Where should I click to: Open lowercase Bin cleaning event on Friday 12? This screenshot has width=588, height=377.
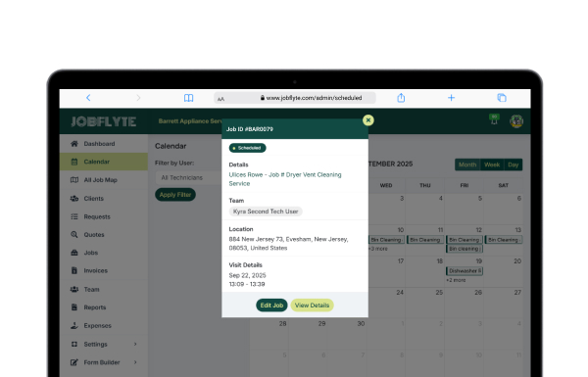[465, 249]
